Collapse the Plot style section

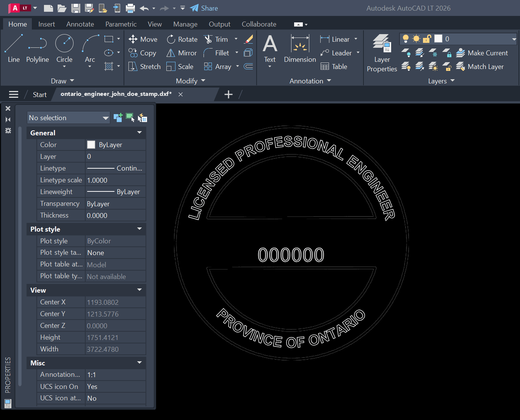click(x=139, y=229)
